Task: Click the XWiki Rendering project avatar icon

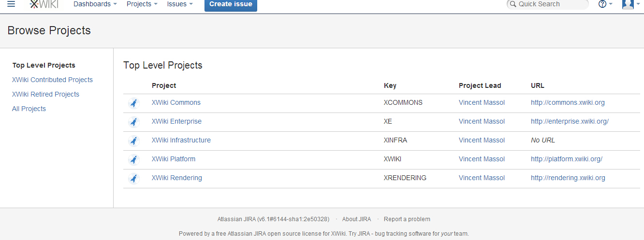Action: point(134,178)
